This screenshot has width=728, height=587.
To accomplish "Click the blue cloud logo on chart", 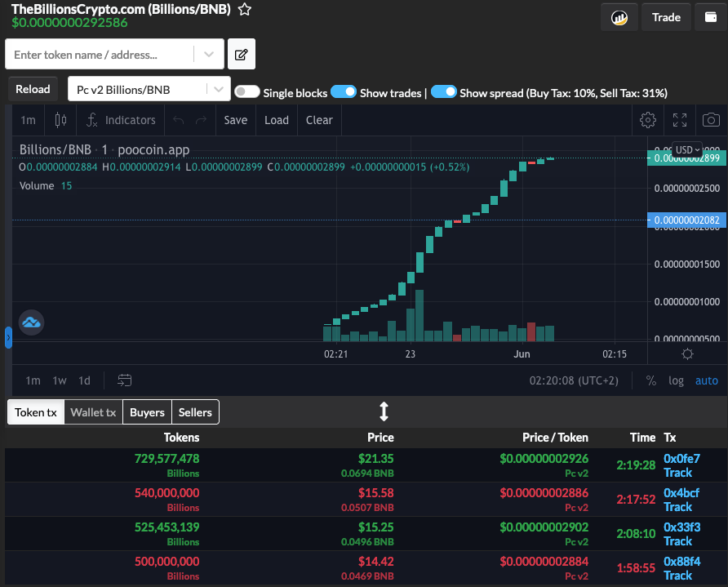I will pos(32,322).
